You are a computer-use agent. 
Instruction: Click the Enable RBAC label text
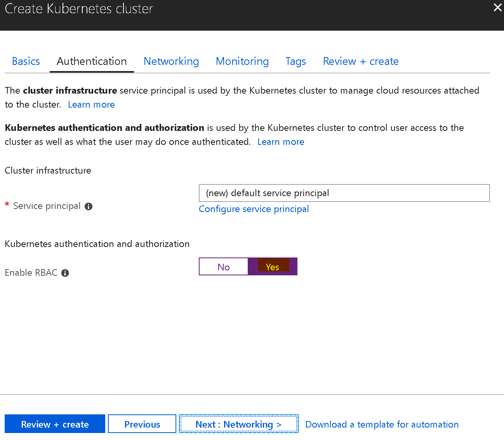point(31,273)
